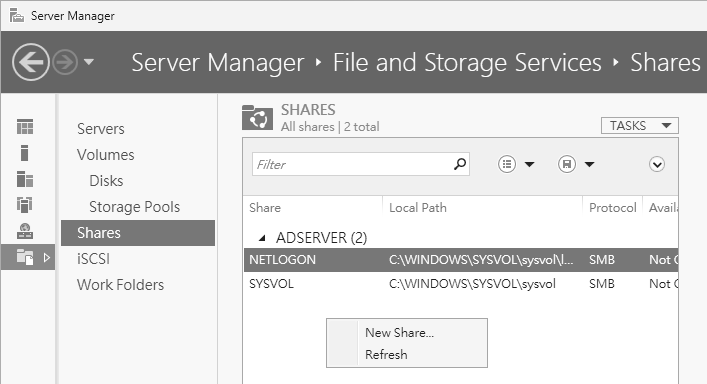Go back with the back arrow button
Viewport: 707px width, 384px height.
[31, 62]
